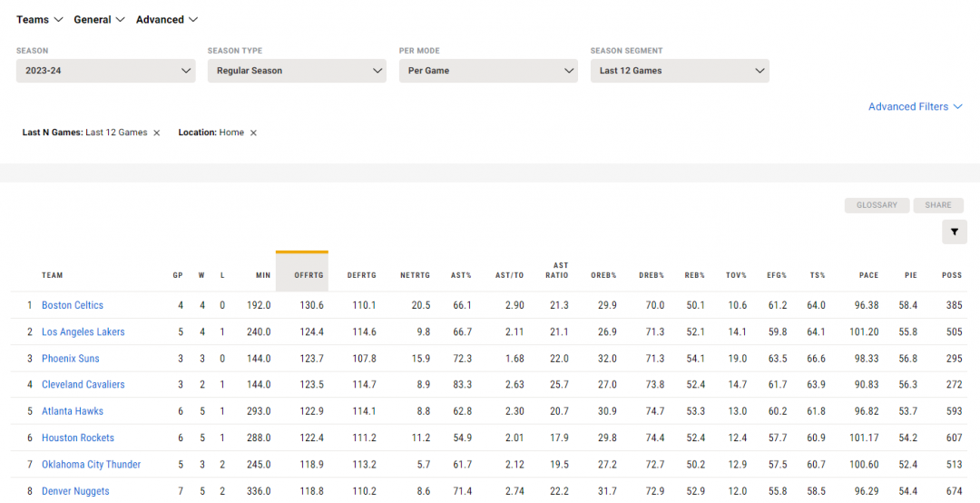Open the Houston Rockets team link
This screenshot has width=980, height=503.
(78, 438)
